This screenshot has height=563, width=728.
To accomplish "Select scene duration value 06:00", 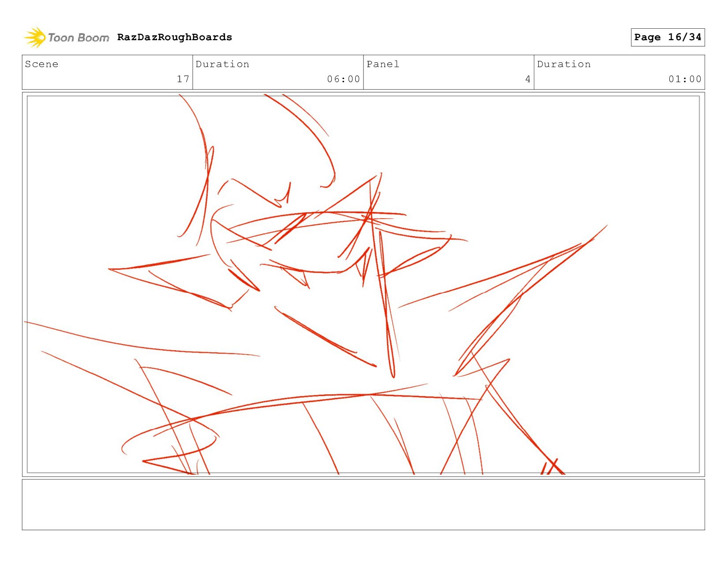I will pyautogui.click(x=344, y=79).
